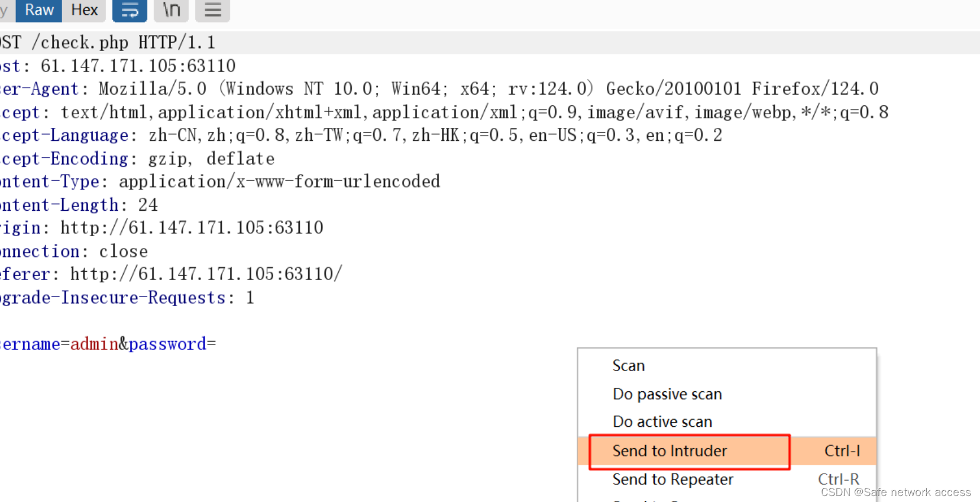
Task: Click the Referer header URL
Action: [x=206, y=273]
